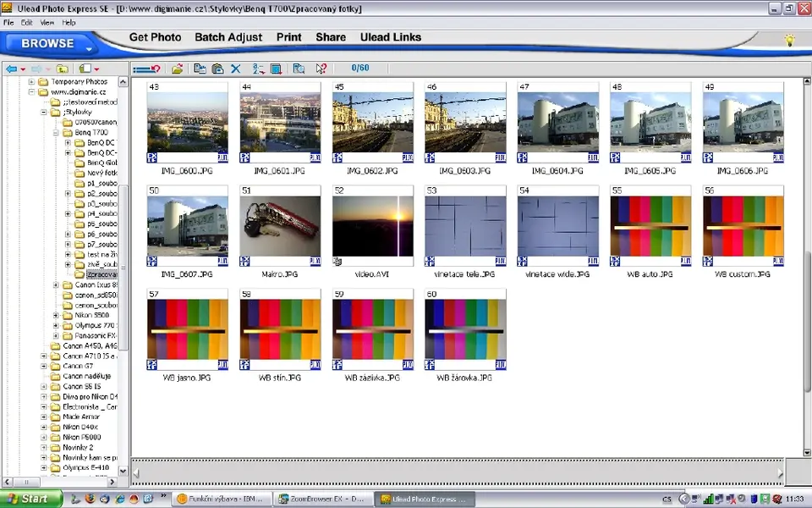
Task: Open the Back history dropdown arrow
Action: (23, 69)
